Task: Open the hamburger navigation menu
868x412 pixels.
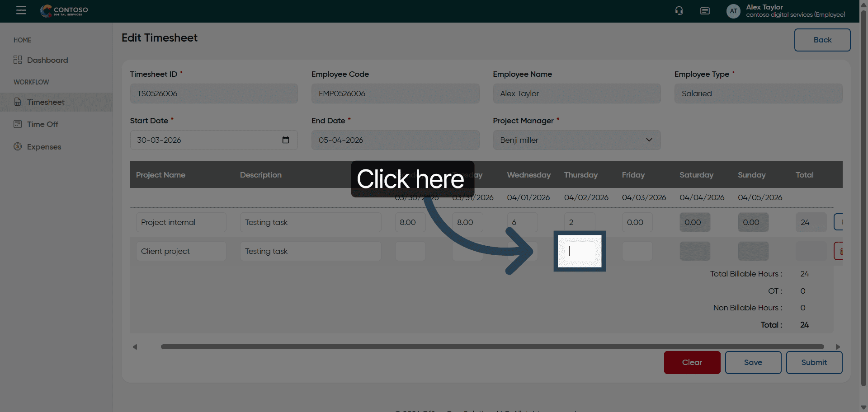Action: (x=21, y=10)
